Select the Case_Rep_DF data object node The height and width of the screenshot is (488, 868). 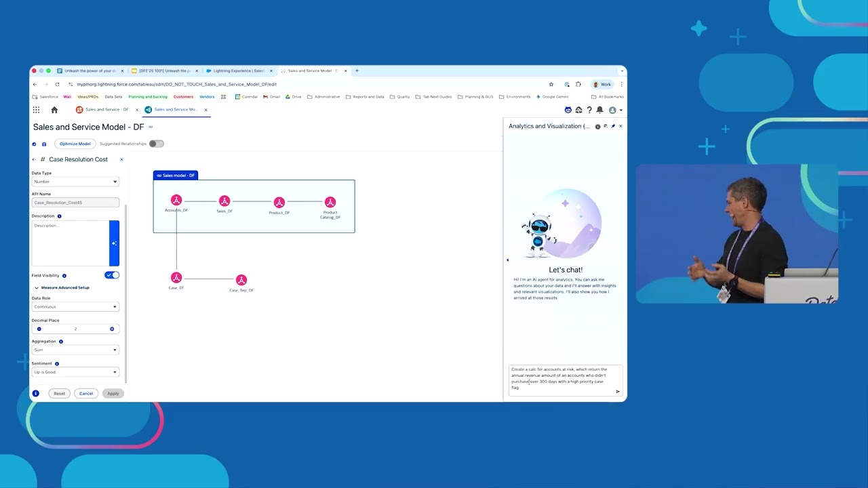click(x=241, y=279)
